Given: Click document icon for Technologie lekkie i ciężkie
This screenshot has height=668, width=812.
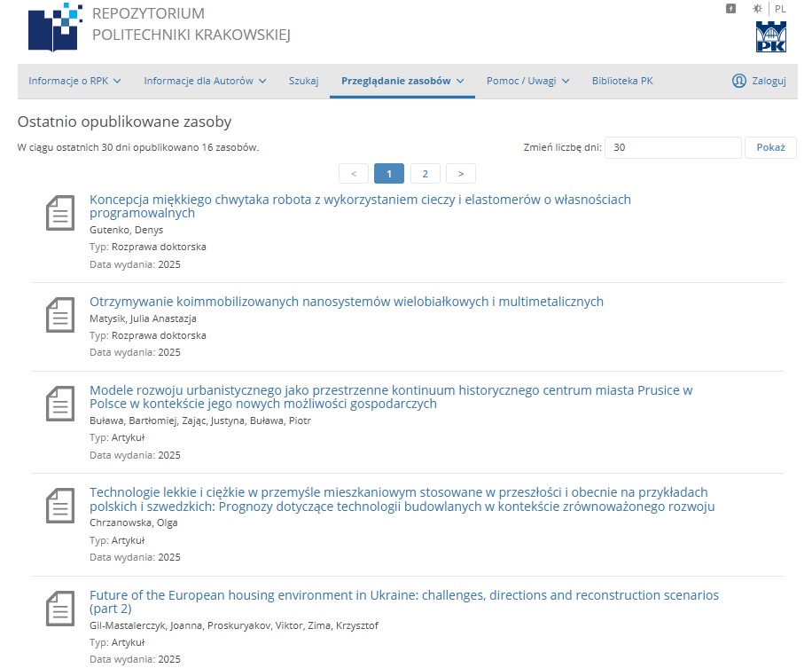Looking at the screenshot, I should pyautogui.click(x=60, y=507).
